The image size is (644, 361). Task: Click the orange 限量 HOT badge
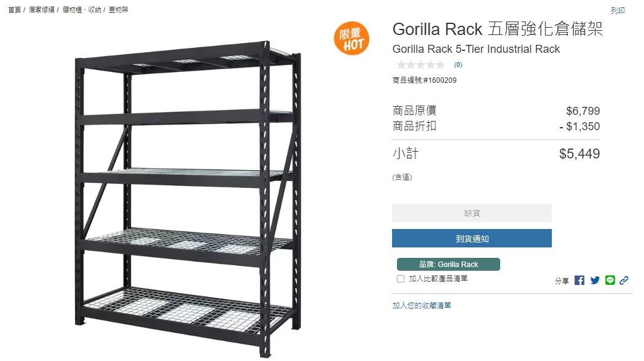(x=351, y=38)
